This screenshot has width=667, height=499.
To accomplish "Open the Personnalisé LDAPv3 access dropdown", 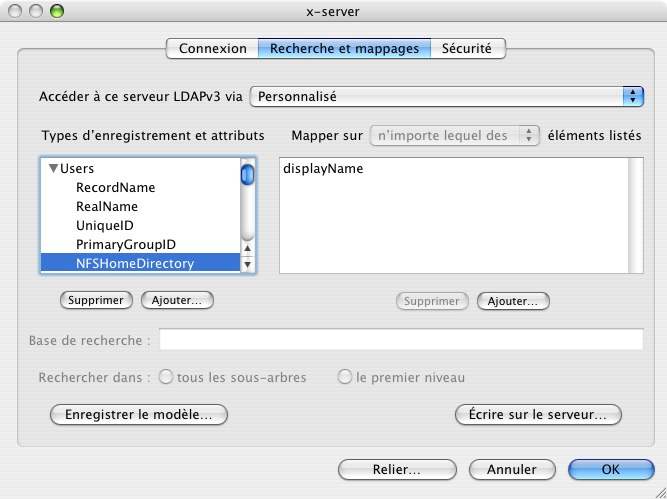I will tap(446, 97).
